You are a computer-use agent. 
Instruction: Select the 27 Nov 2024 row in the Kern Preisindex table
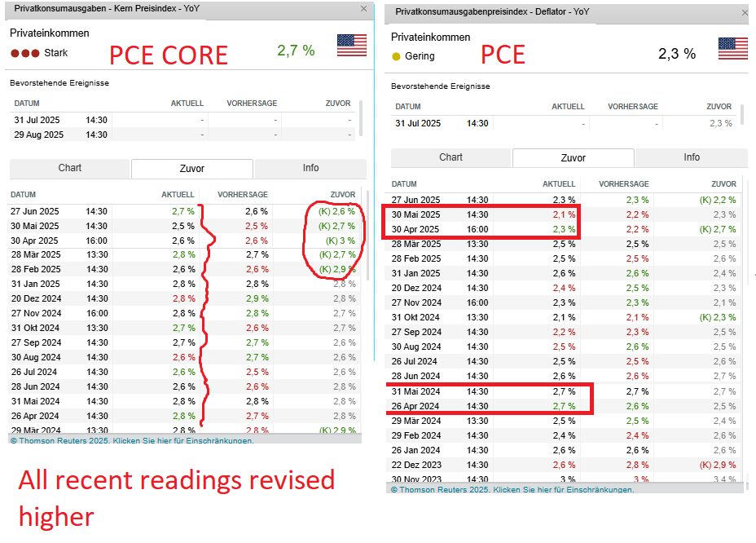185,313
